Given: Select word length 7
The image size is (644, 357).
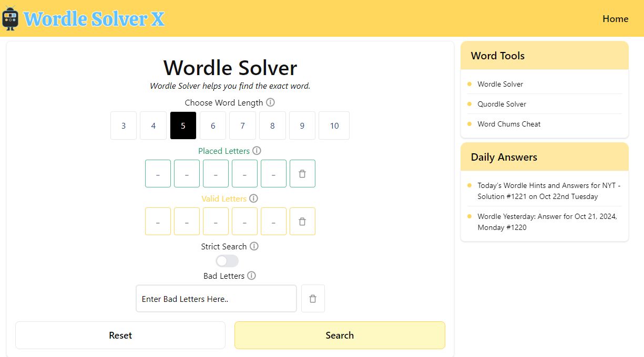Looking at the screenshot, I should tap(242, 125).
